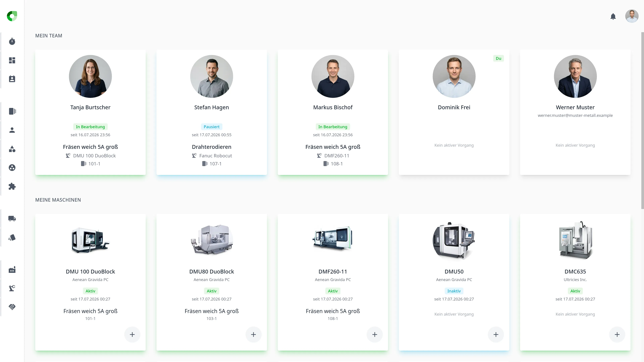Viewport: 644px width, 362px height.
Task: Click the MEIN TEAM section heading
Action: point(49,36)
